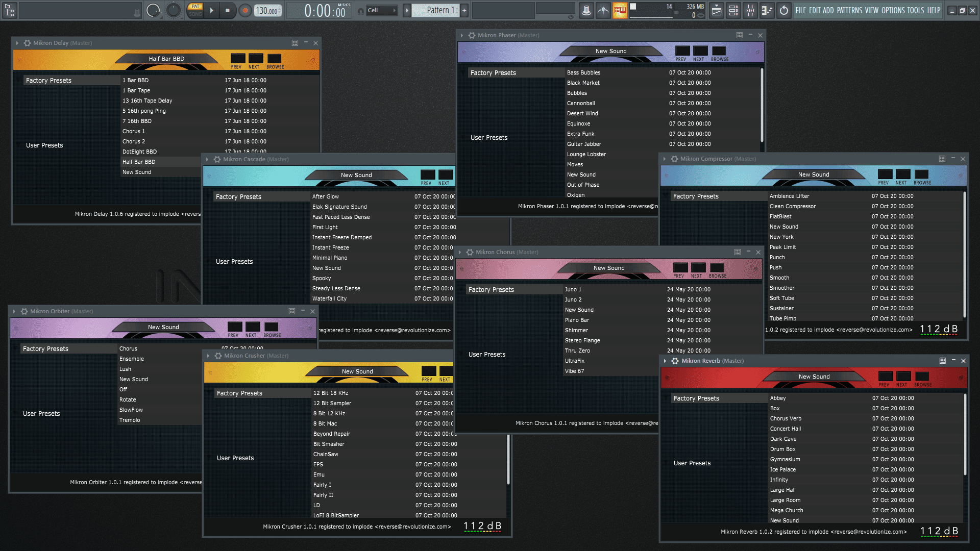Viewport: 980px width, 551px height.
Task: Open the Playlist window icon
Action: [717, 10]
